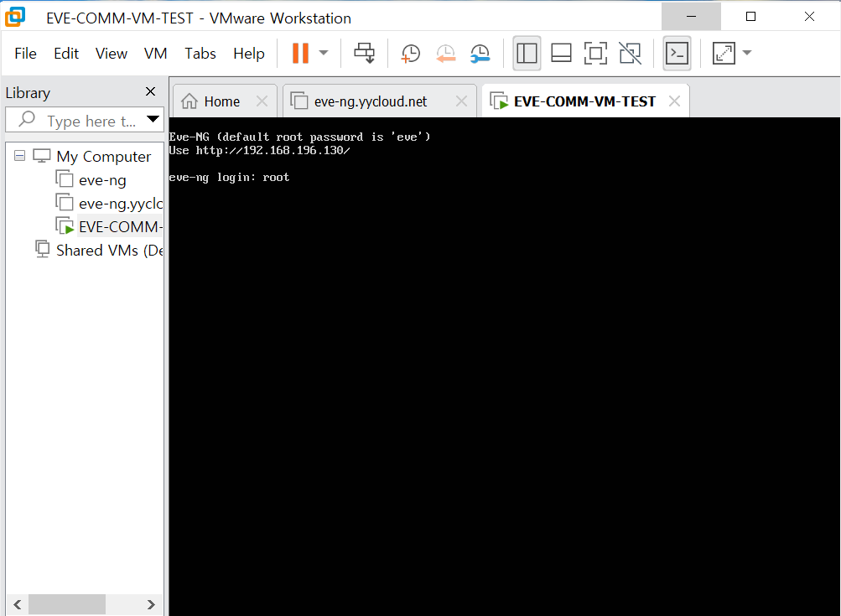Image resolution: width=841 pixels, height=616 pixels.
Task: Click inside the VM console screen
Action: tap(504, 366)
